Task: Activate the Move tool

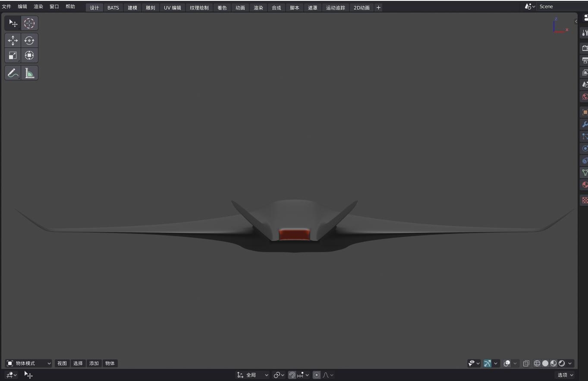Action: pyautogui.click(x=13, y=41)
